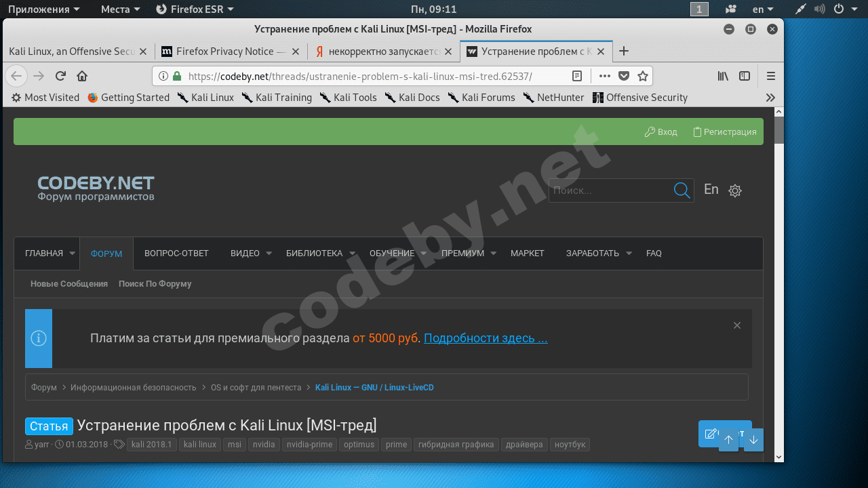
Task: Open the Most Visited bookmarks folder
Action: point(45,98)
